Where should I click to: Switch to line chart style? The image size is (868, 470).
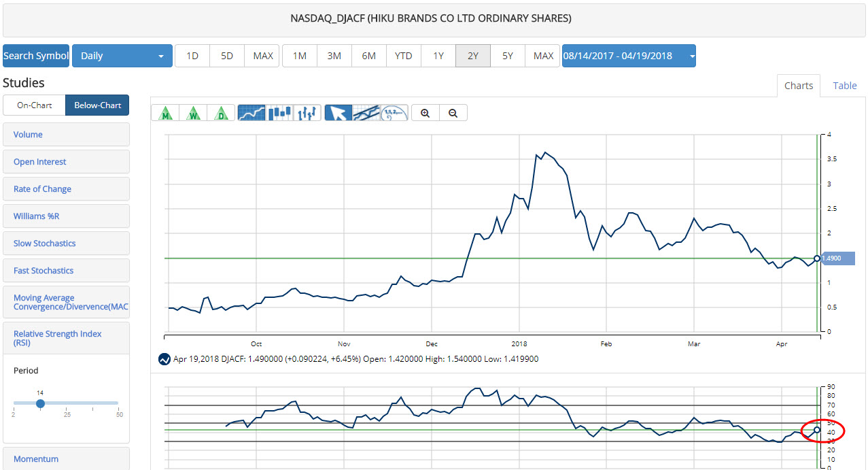[x=251, y=113]
